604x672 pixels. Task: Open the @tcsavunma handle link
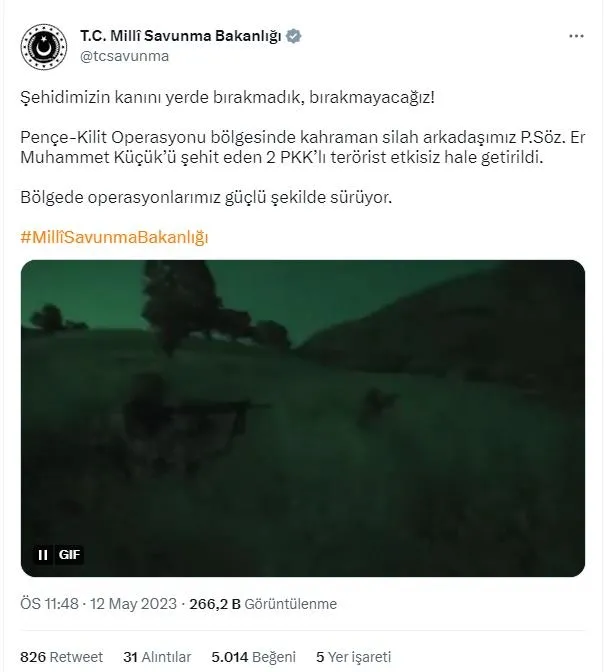124,56
